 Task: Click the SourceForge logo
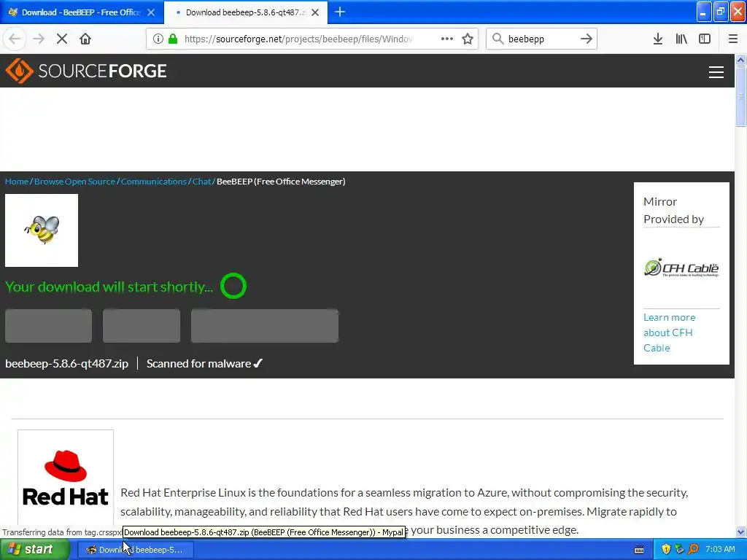pos(86,71)
